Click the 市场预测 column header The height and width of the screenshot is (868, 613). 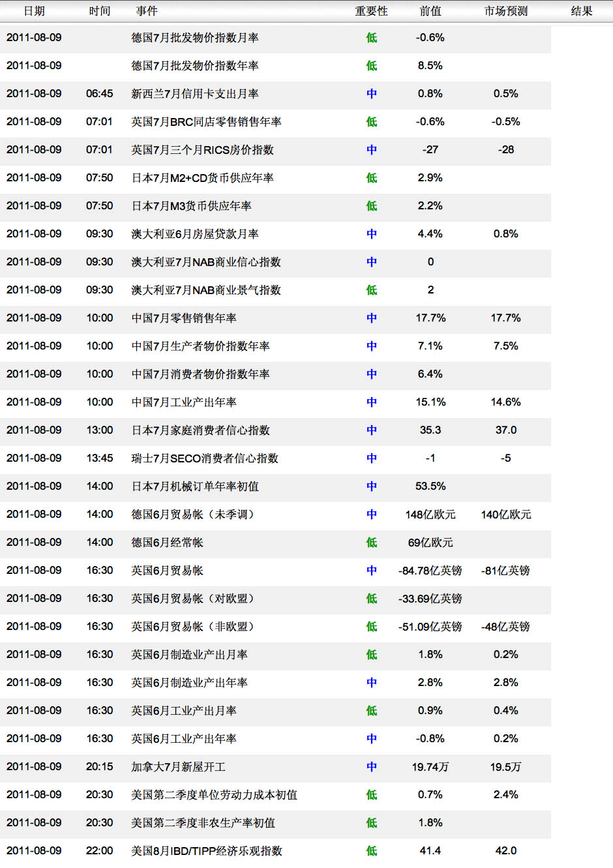pyautogui.click(x=506, y=11)
